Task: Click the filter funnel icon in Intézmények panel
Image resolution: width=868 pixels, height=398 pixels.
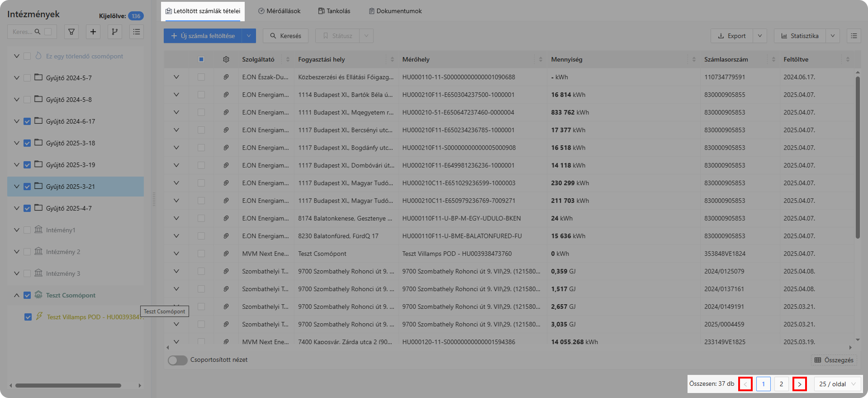Action: (71, 32)
